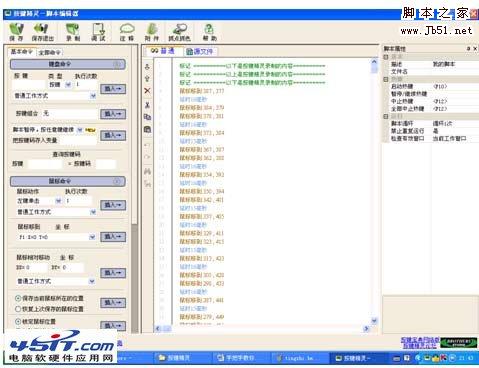Click the copy icon in editor sidebar
Image resolution: width=479 pixels, height=368 pixels.
(x=147, y=117)
